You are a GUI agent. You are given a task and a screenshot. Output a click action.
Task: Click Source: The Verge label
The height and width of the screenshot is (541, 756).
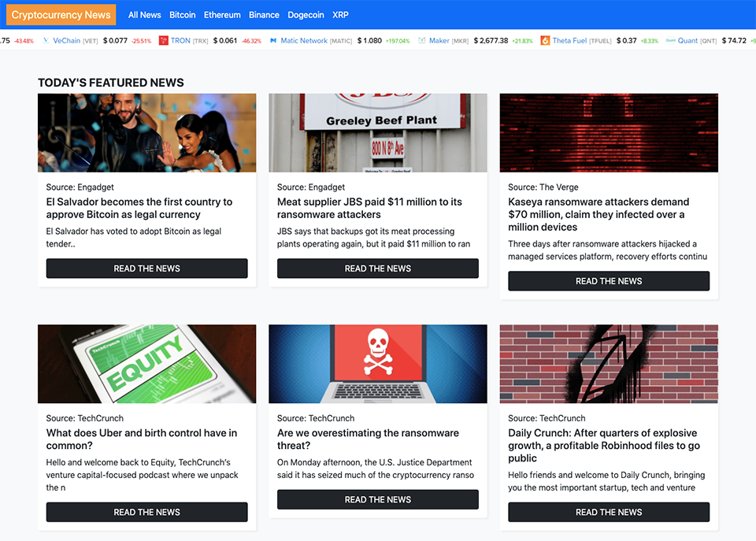543,187
